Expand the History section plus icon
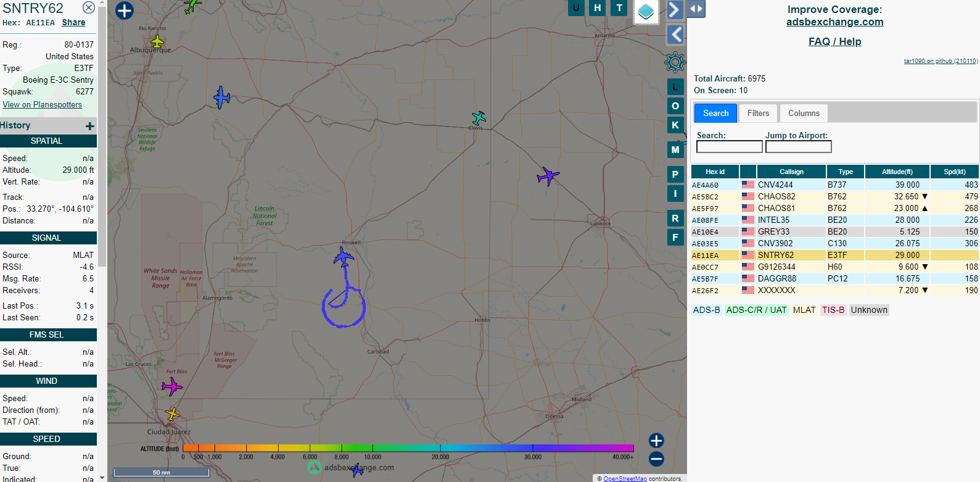 90,126
